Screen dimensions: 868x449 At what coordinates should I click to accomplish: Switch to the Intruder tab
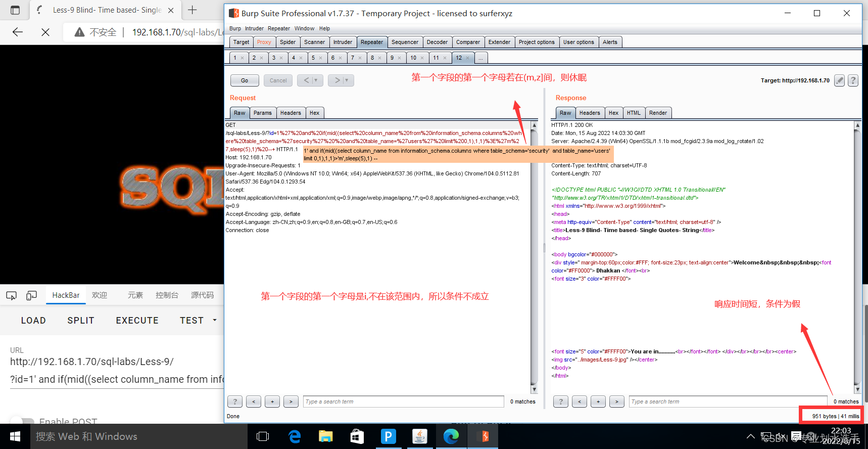tap(343, 42)
